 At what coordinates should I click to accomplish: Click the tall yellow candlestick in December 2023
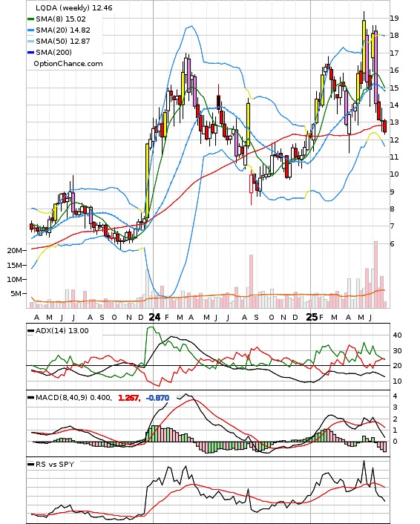click(147, 180)
